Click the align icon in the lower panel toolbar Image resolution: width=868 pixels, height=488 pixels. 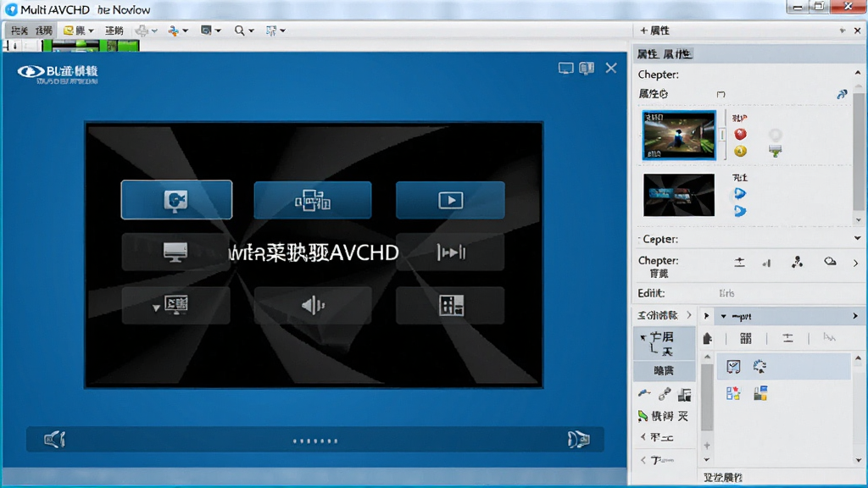click(x=787, y=338)
